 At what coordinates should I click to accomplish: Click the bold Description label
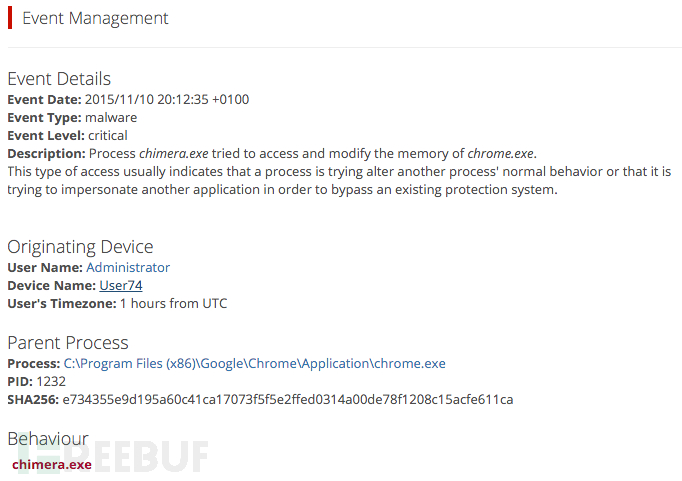tap(46, 153)
